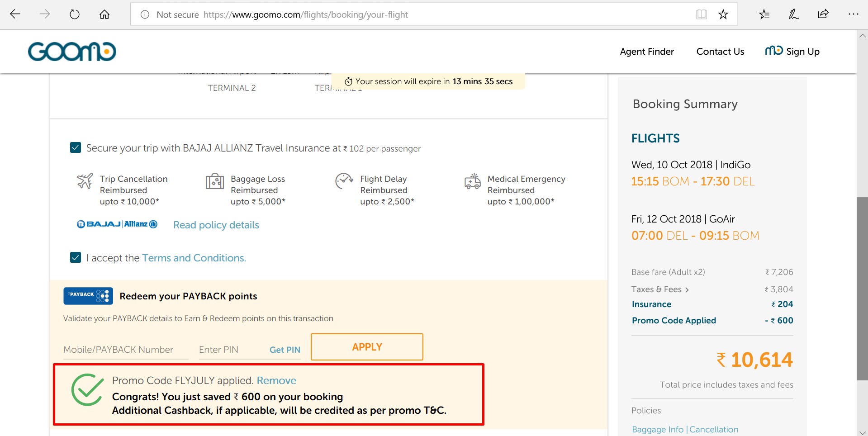The height and width of the screenshot is (436, 868).
Task: Expand the Taxes & Fees breakdown
Action: point(660,289)
